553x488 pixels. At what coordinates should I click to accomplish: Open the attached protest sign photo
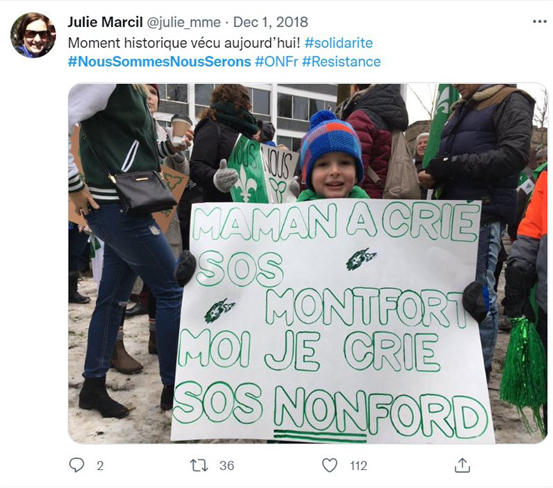tap(307, 263)
